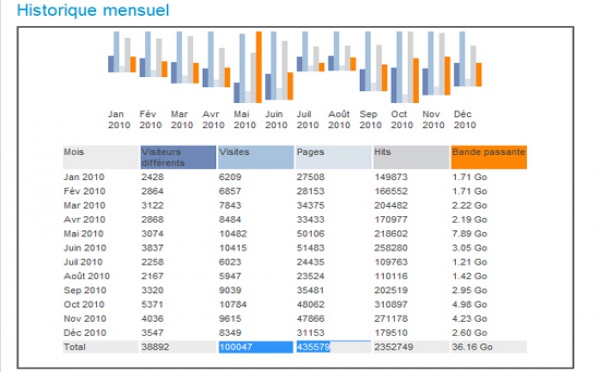Click the Historique mensuel heading
The image size is (600, 372).
[93, 10]
